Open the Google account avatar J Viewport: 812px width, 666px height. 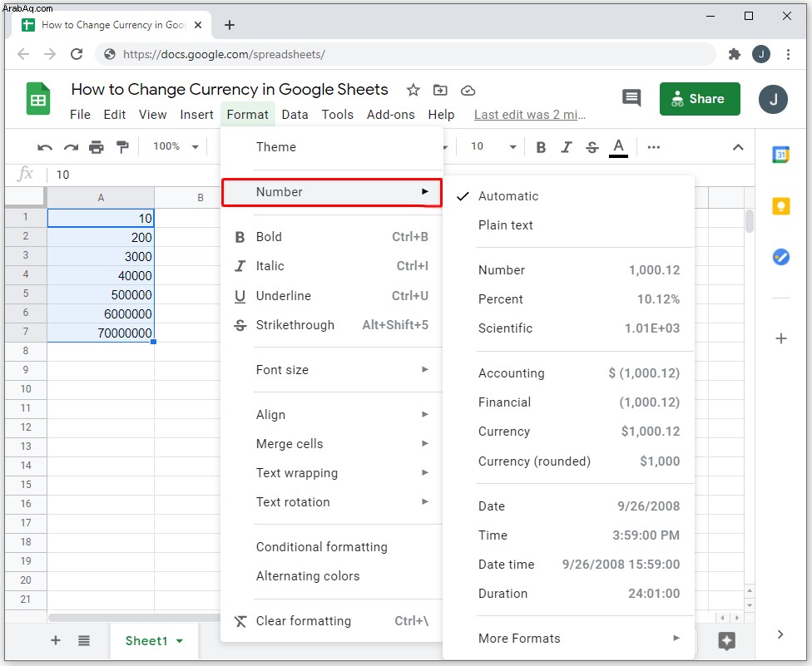773,99
